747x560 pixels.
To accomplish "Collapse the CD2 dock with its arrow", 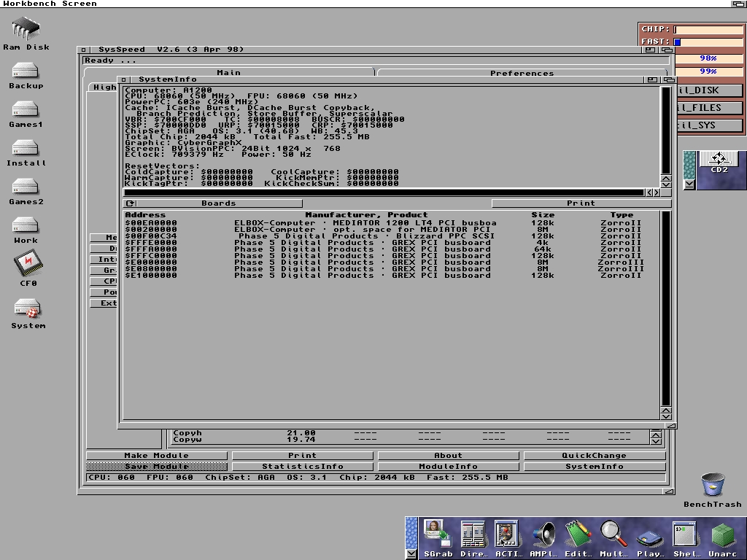I will click(689, 184).
